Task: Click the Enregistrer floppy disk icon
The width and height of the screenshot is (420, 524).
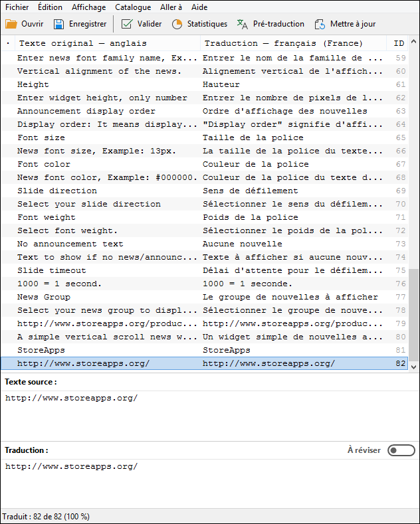Action: (59, 24)
